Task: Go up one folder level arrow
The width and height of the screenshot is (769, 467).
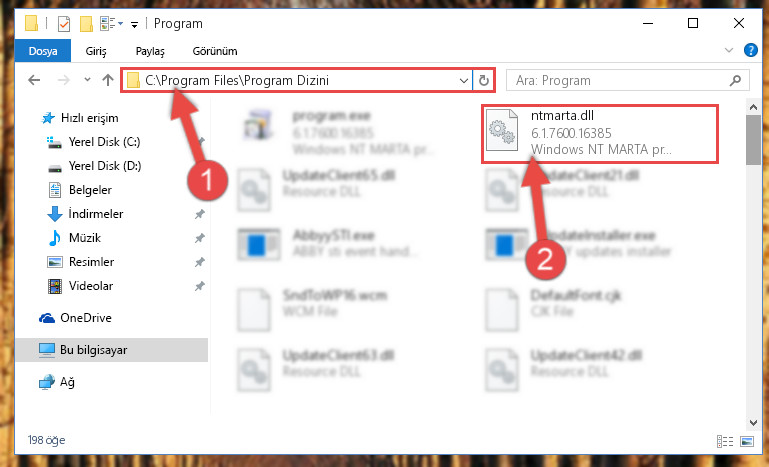Action: click(108, 80)
